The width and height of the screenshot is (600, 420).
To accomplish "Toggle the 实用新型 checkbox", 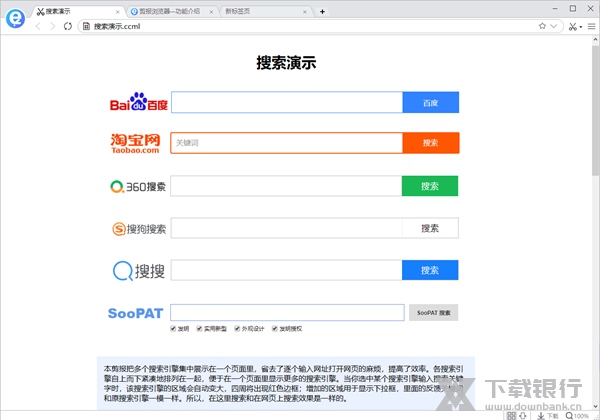I will coord(199,328).
